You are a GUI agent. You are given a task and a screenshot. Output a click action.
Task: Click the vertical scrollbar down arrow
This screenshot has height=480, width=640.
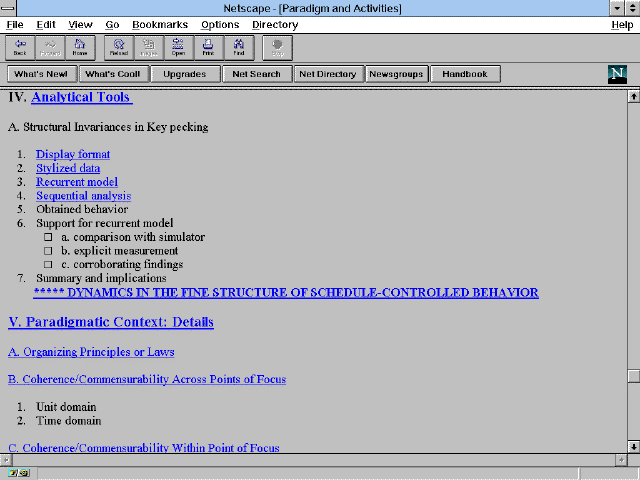(x=633, y=446)
